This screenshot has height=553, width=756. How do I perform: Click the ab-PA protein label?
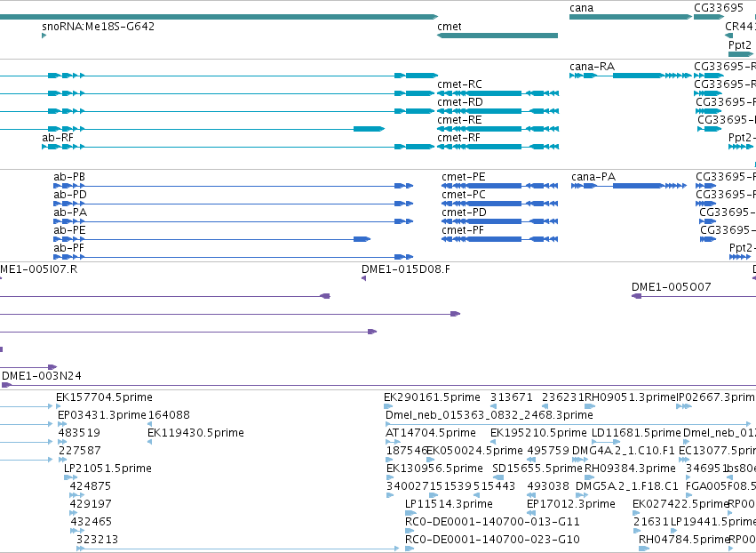point(70,212)
